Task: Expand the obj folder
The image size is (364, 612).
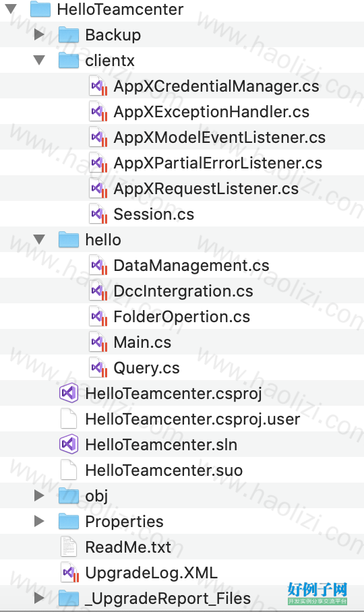Action: point(39,495)
